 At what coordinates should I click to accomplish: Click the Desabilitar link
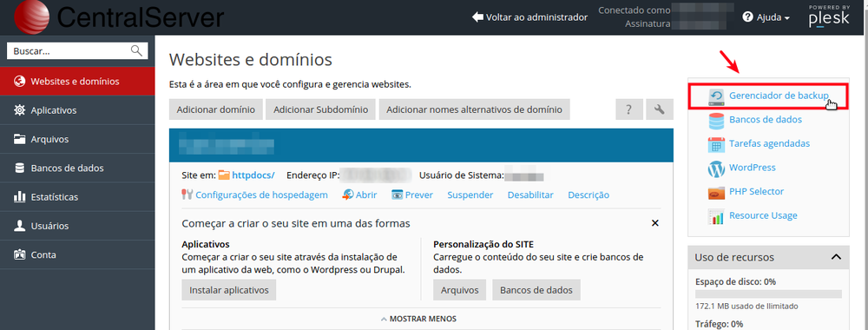click(530, 195)
